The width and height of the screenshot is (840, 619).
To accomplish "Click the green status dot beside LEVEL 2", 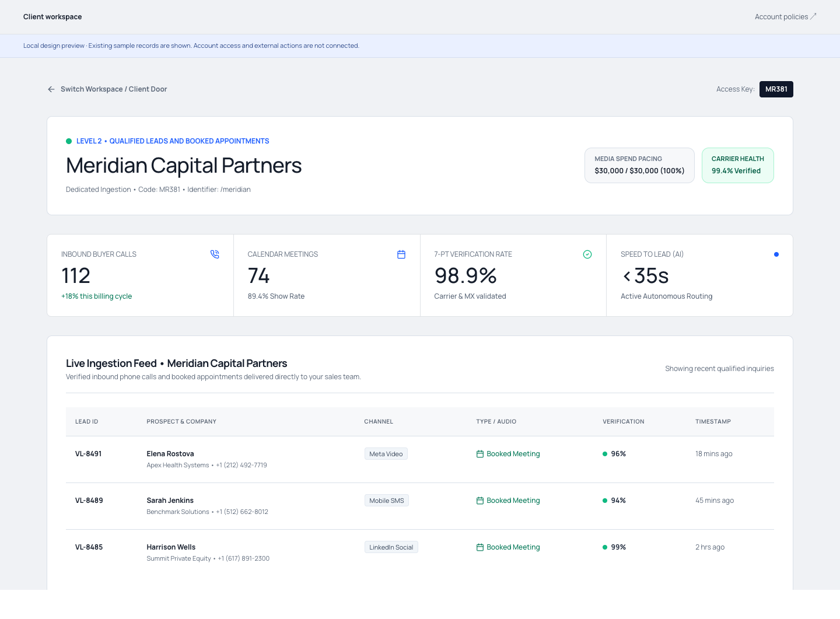I will (x=69, y=141).
